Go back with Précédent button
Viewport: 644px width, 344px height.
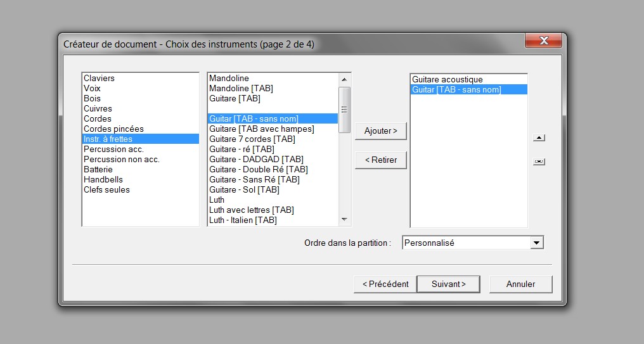pos(385,284)
